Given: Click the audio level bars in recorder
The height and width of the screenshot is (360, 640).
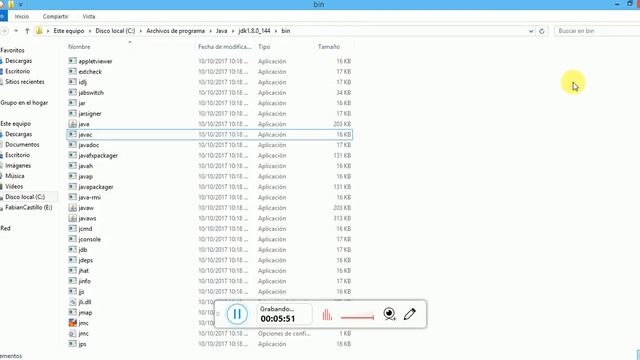Looking at the screenshot, I should [327, 314].
